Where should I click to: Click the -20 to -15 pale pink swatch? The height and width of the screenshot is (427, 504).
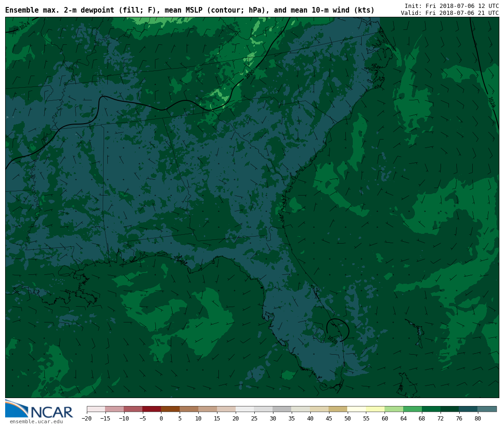click(96, 409)
